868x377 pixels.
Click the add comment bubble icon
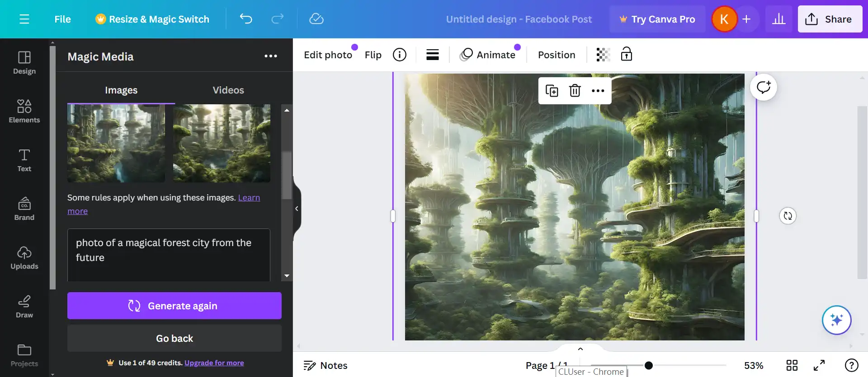(x=763, y=87)
